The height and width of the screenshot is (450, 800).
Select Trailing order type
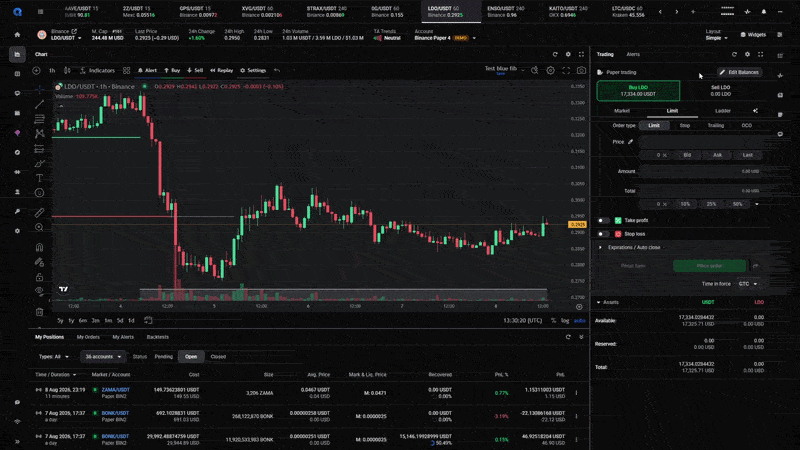(x=715, y=126)
